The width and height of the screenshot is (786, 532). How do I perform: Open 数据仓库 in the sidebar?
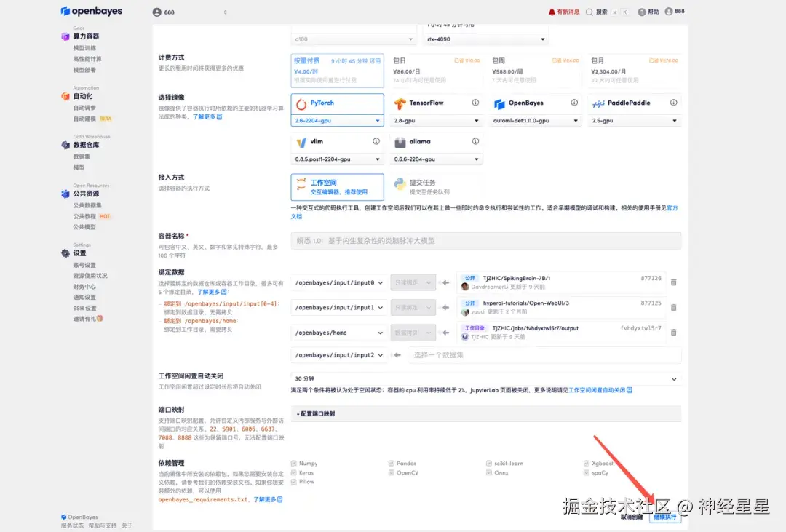[81, 145]
